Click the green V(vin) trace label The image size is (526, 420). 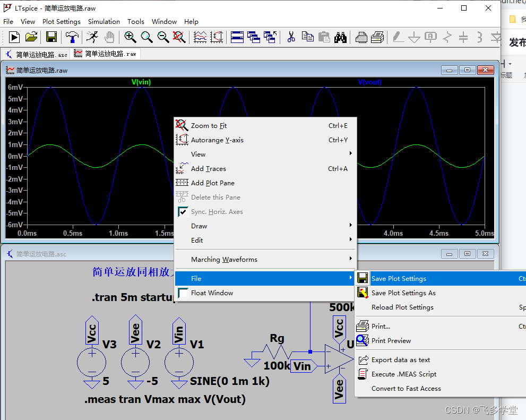[x=141, y=82]
